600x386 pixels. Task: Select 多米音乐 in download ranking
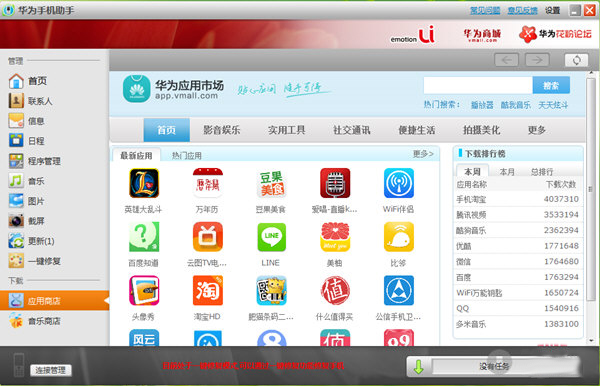tap(518, 324)
